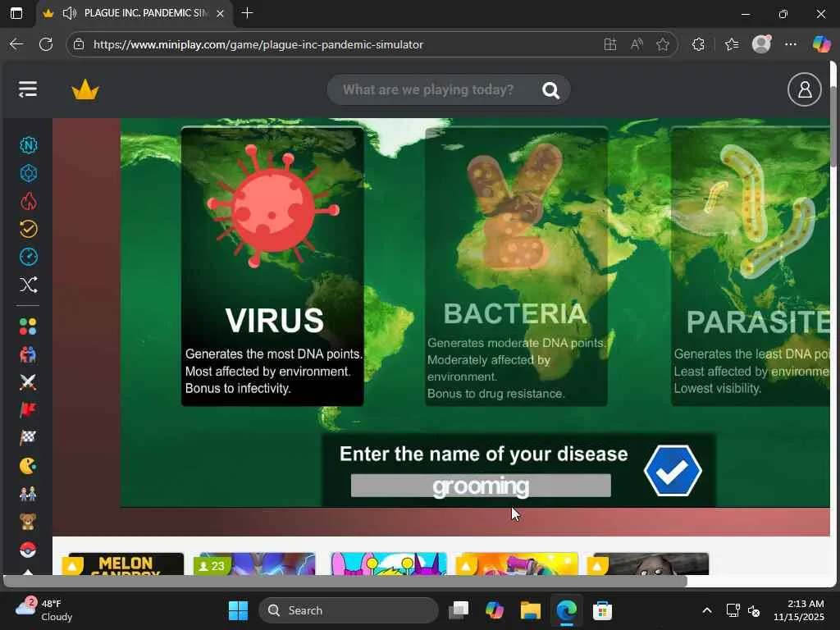Select the VIRUS disease card
Screen dimensions: 840x630
272,267
